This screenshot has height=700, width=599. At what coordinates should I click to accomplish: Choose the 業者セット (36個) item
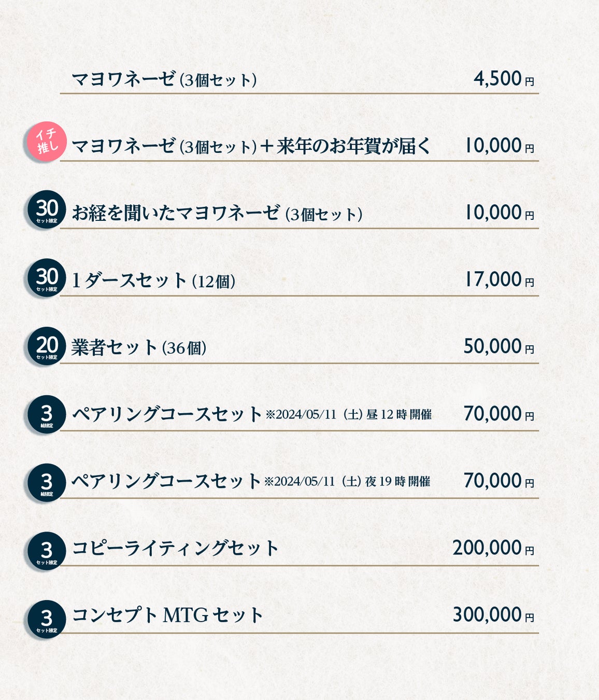pos(139,347)
